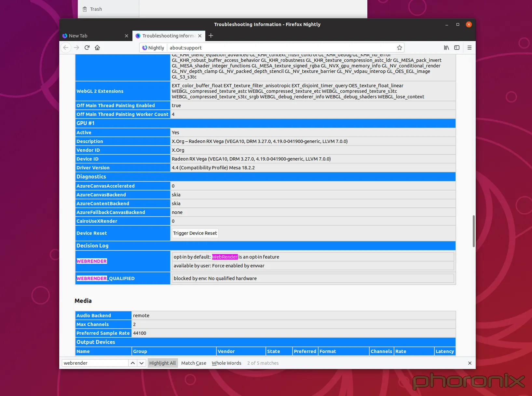Viewport: 532px width, 396px height.
Task: Click the find bar search field
Action: point(95,363)
